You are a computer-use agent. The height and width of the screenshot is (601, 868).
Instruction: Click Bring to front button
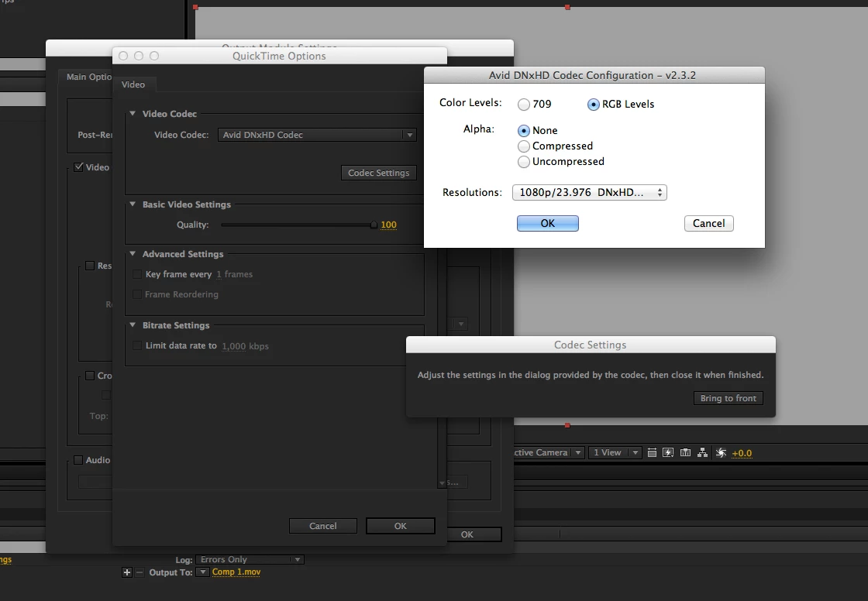click(x=728, y=398)
